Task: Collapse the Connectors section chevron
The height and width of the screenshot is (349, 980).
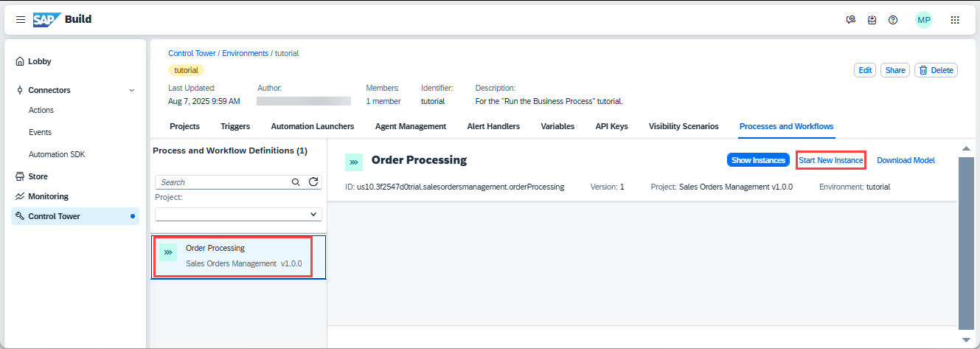Action: 132,90
